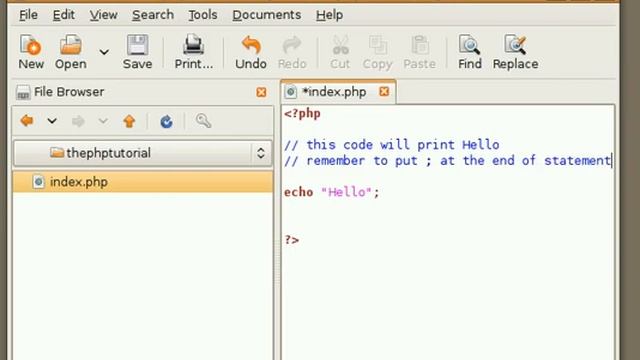640x360 pixels.
Task: Open the View menu
Action: coord(104,15)
